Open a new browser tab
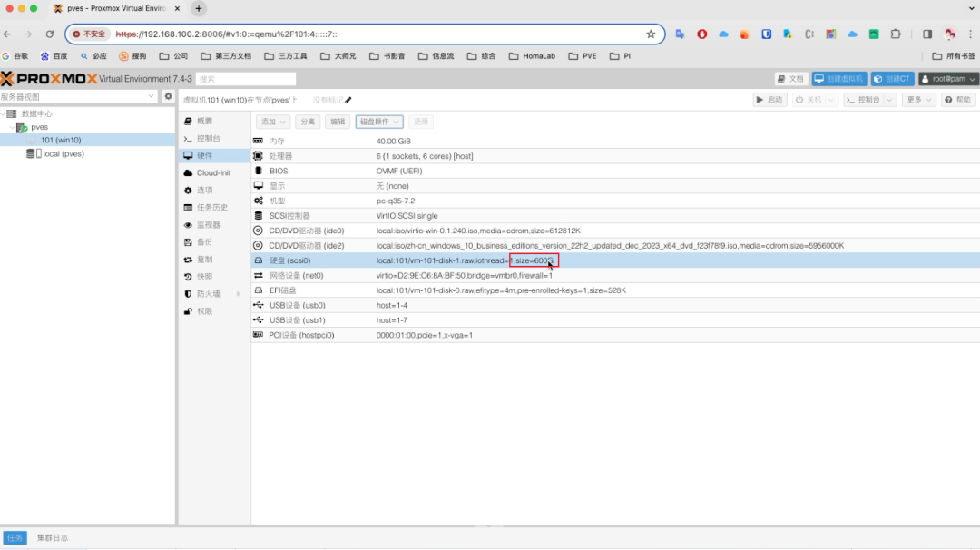This screenshot has width=980, height=550. [199, 9]
